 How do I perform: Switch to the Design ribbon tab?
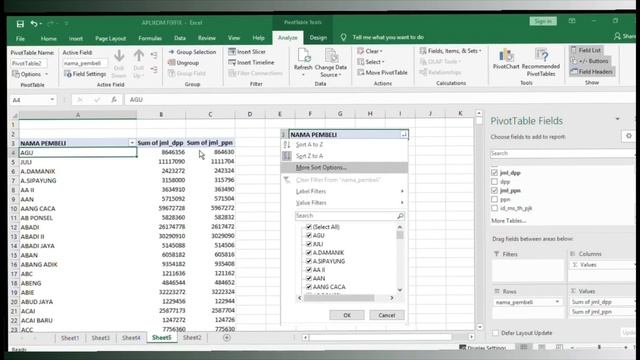[x=318, y=38]
